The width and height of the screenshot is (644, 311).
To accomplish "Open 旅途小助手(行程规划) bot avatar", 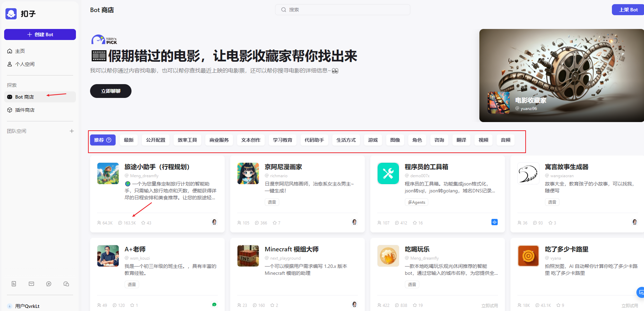I will (108, 173).
